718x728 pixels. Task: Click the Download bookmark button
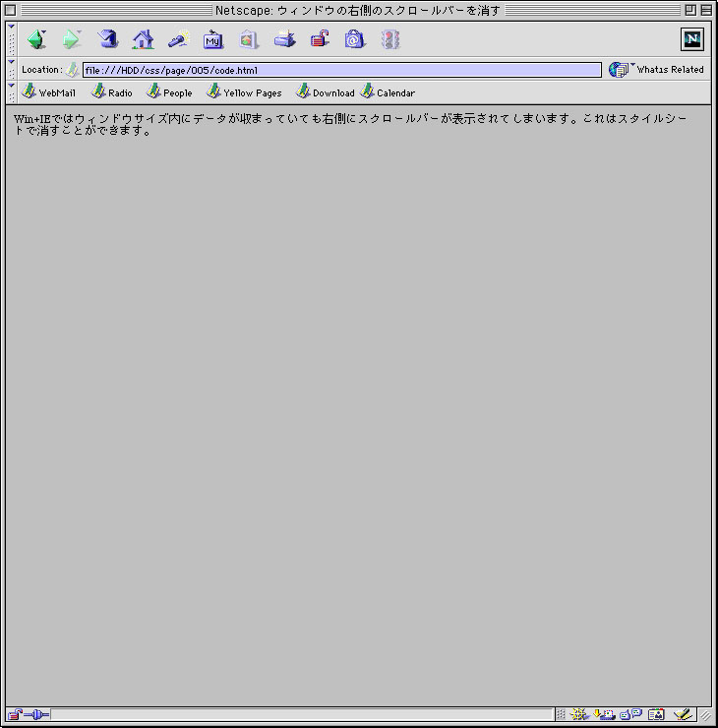tap(326, 92)
